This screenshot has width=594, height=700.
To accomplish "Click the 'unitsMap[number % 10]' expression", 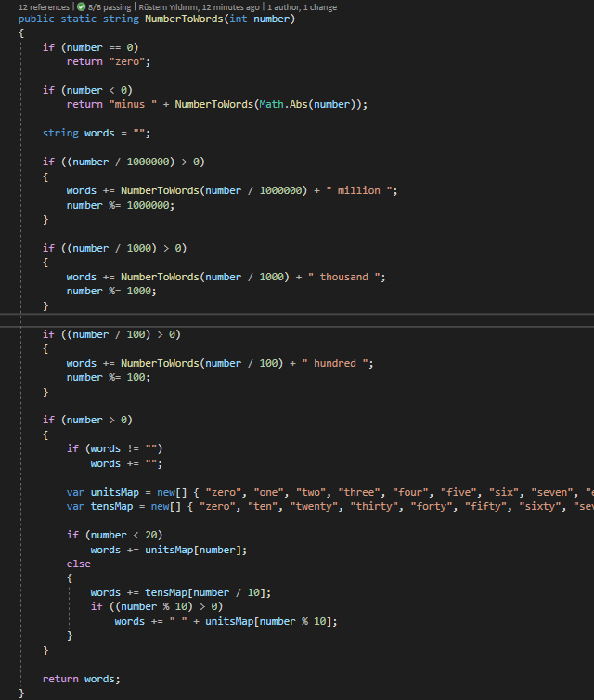I will pos(268,621).
